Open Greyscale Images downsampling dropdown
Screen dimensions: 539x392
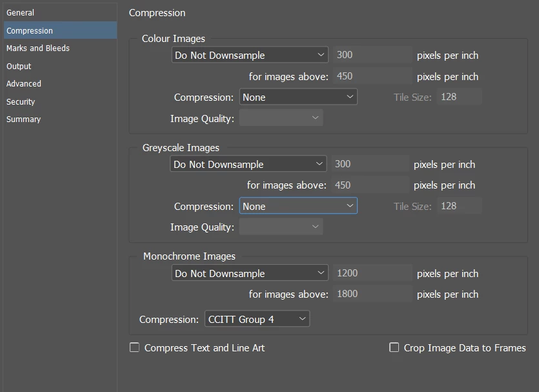click(x=249, y=165)
